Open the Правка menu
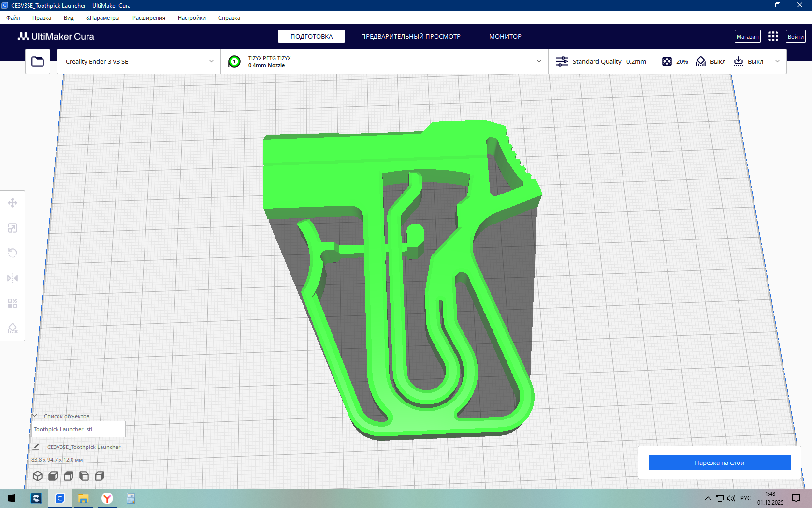Image resolution: width=812 pixels, height=508 pixels. [x=42, y=18]
